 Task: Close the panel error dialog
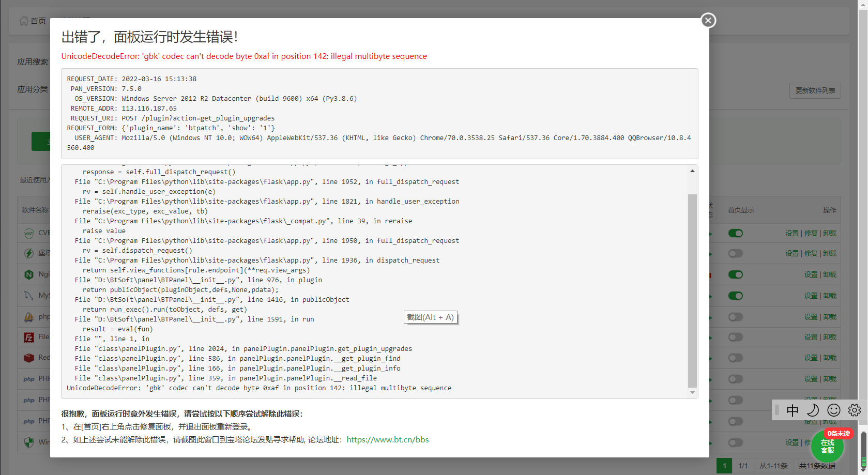708,20
